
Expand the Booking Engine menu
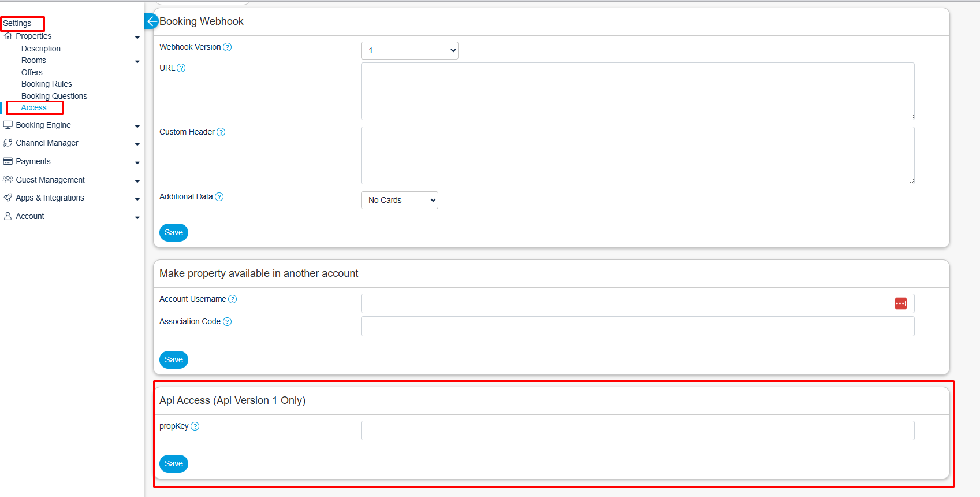pyautogui.click(x=43, y=125)
